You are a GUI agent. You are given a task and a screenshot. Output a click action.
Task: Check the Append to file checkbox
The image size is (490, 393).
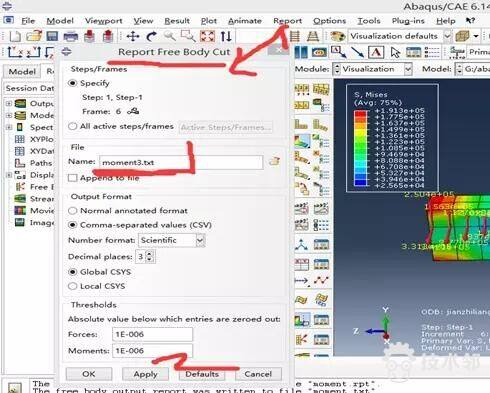point(72,178)
